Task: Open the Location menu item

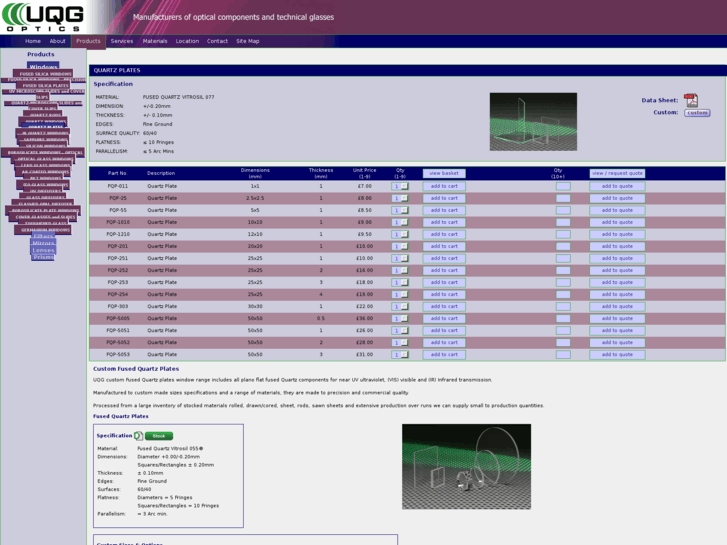Action: 187,41
